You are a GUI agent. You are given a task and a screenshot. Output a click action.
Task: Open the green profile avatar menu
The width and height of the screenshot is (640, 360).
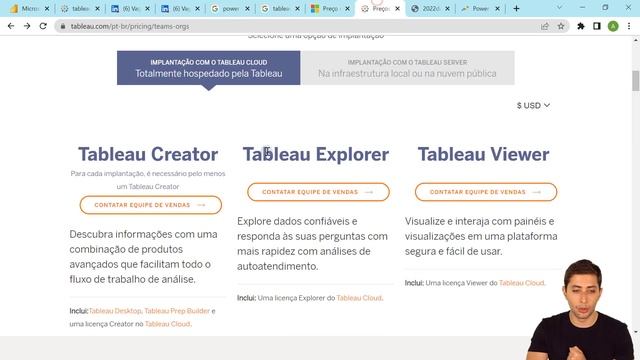613,26
